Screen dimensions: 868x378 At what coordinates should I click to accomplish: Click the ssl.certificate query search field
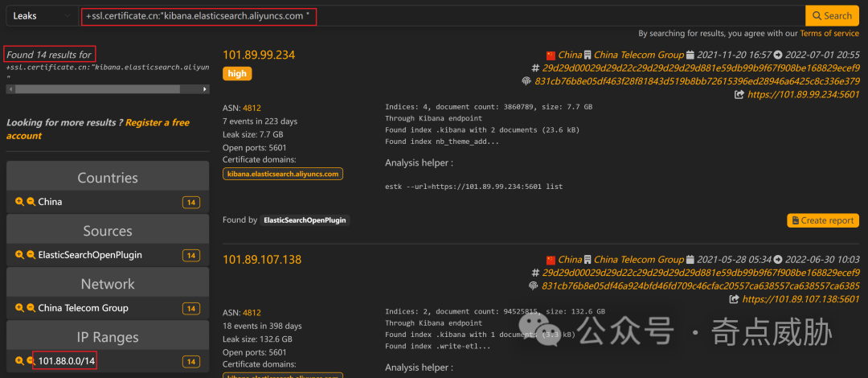[x=442, y=16]
